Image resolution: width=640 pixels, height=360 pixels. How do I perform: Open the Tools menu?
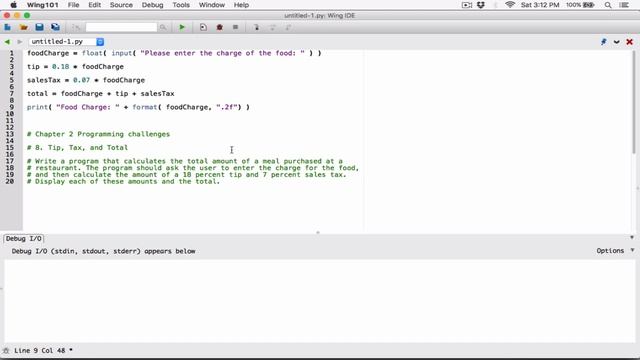point(181,5)
